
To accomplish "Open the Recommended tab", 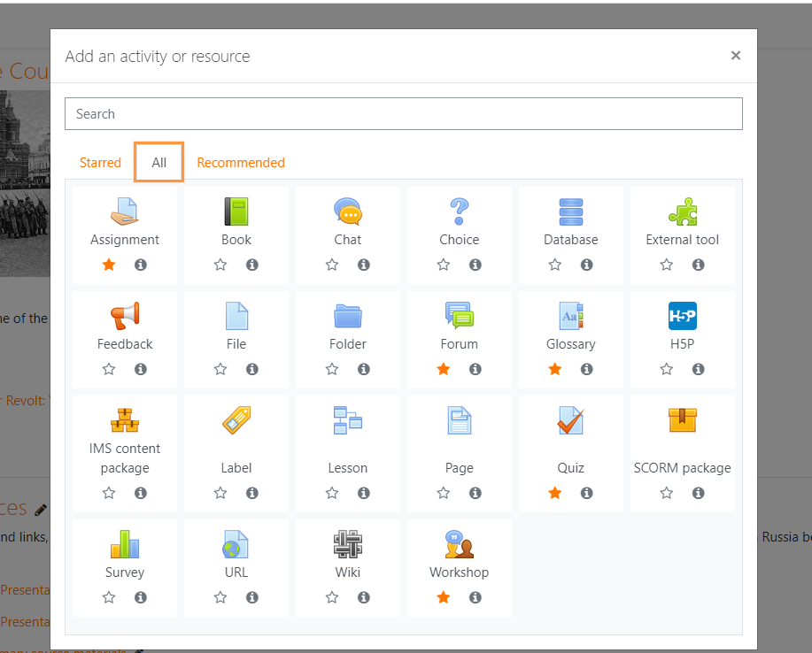I will point(241,163).
